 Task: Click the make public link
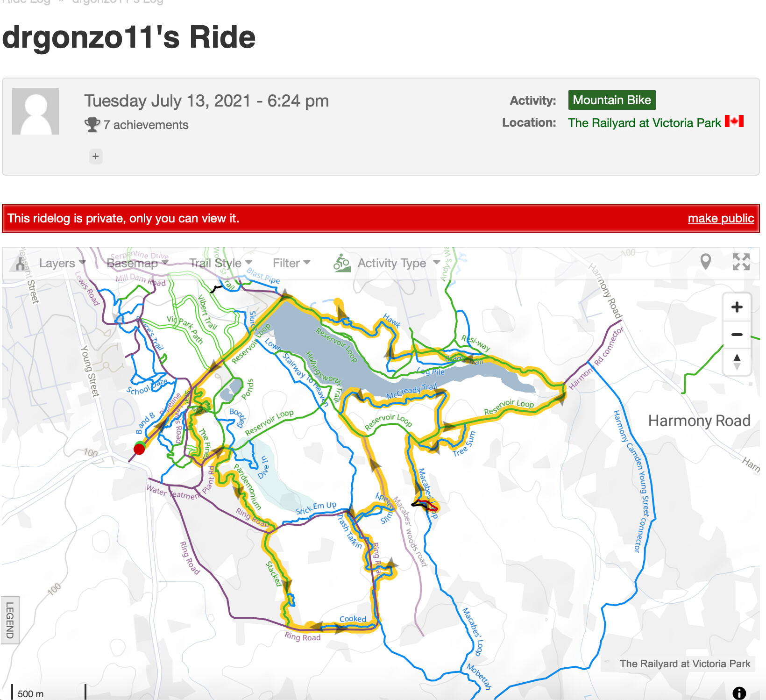(721, 218)
